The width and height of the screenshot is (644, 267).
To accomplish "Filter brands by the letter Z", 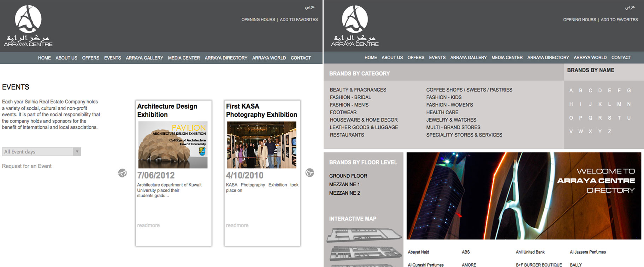I will point(609,132).
